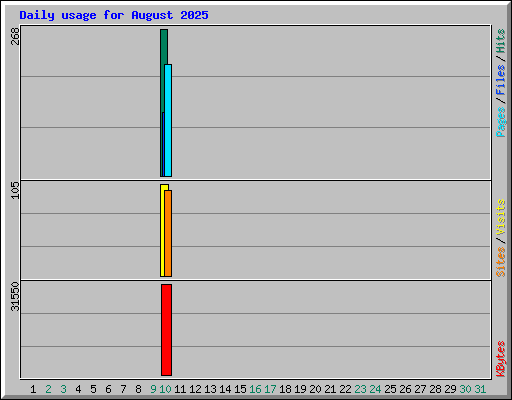
Task: Click the 31550 y-axis maximum label
Action: click(x=15, y=296)
